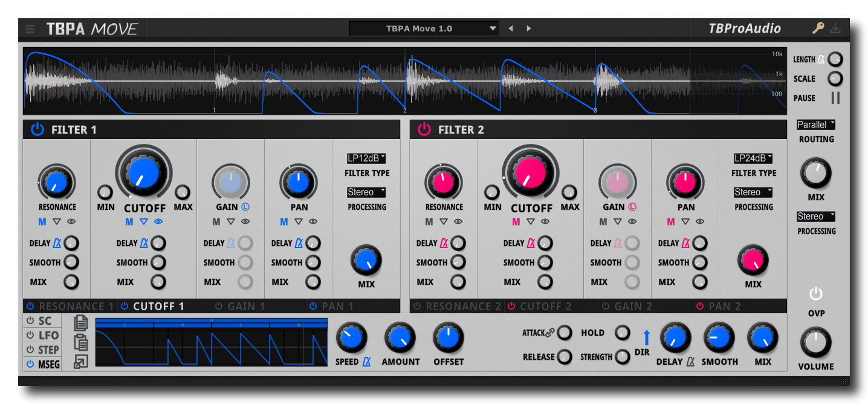Click the attack-release link icon
The height and width of the screenshot is (404, 868).
tap(550, 333)
